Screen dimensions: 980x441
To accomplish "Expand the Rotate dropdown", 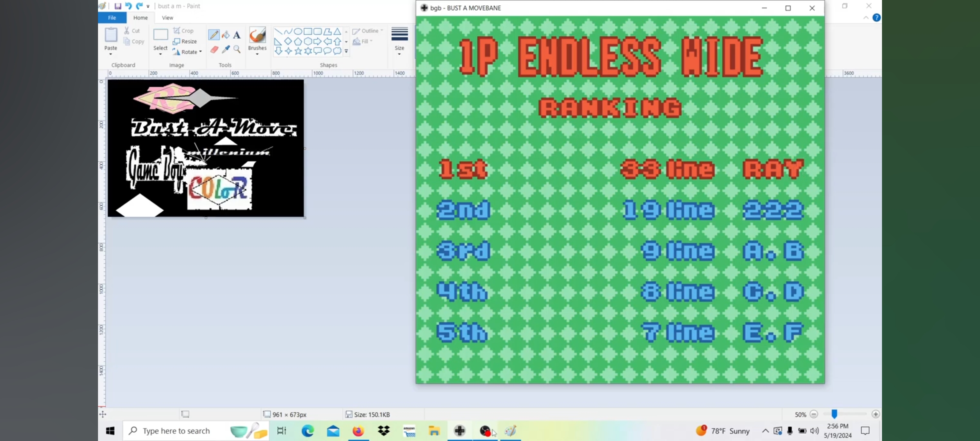I will [x=200, y=52].
